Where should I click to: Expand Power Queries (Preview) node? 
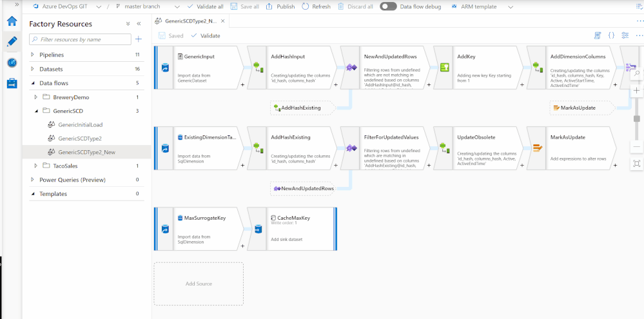(x=32, y=180)
